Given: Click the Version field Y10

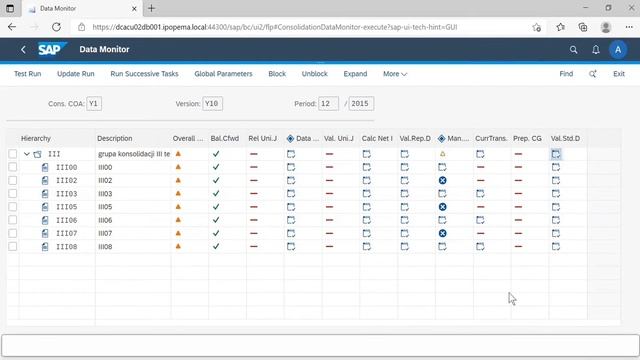Looking at the screenshot, I should [x=212, y=104].
